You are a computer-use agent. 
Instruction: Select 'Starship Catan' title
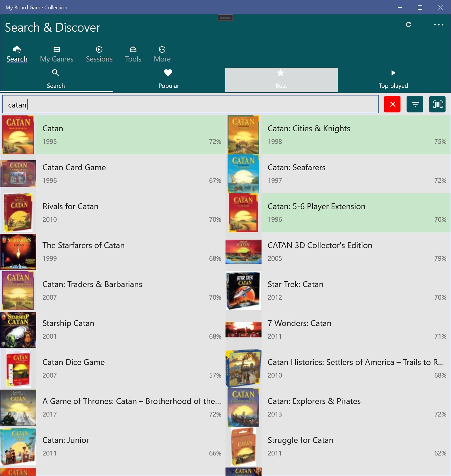pyautogui.click(x=68, y=323)
